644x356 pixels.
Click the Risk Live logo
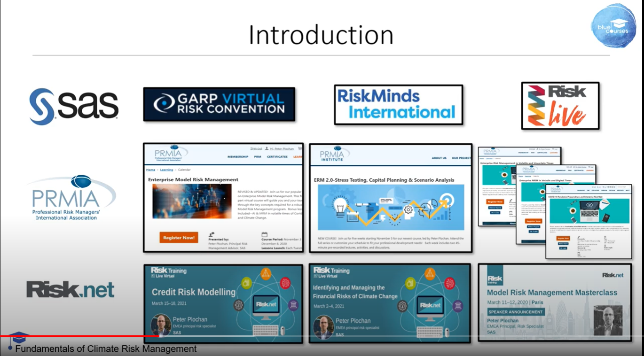[560, 106]
